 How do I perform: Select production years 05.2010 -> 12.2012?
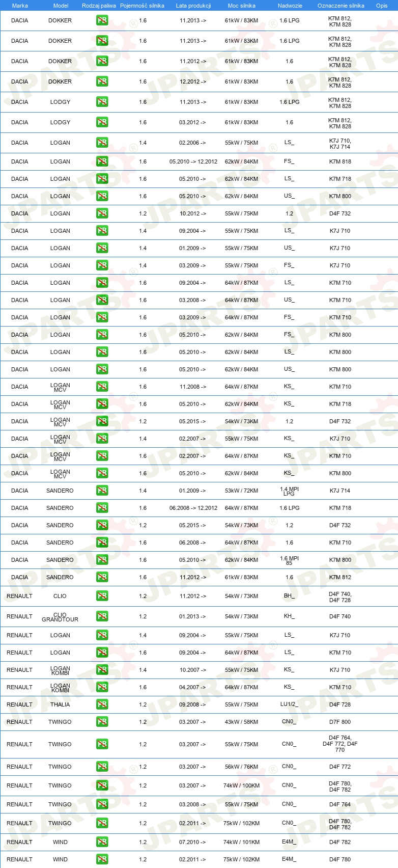[193, 161]
